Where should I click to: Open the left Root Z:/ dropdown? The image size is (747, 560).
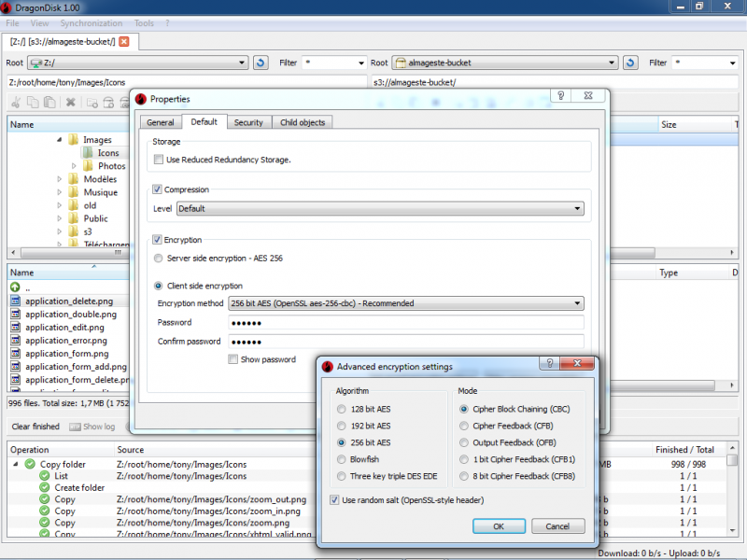point(137,63)
